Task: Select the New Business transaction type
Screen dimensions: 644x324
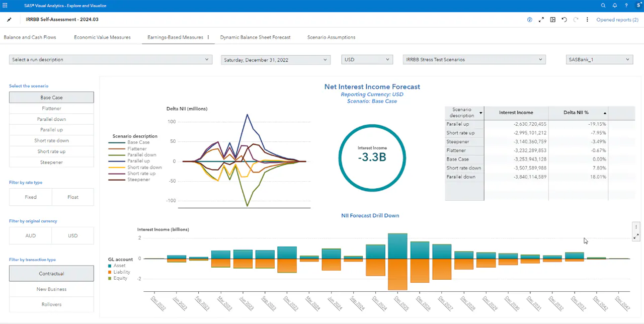Action: pyautogui.click(x=51, y=289)
